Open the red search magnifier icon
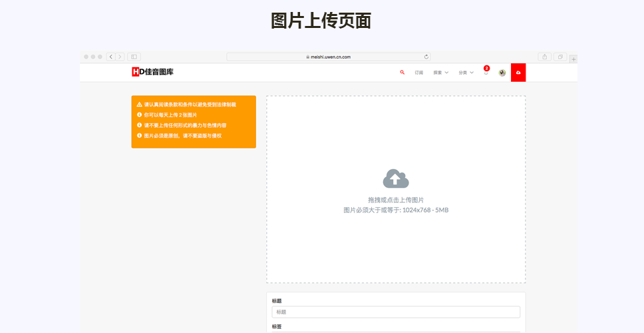Viewport: 644px width, 333px height. tap(402, 73)
